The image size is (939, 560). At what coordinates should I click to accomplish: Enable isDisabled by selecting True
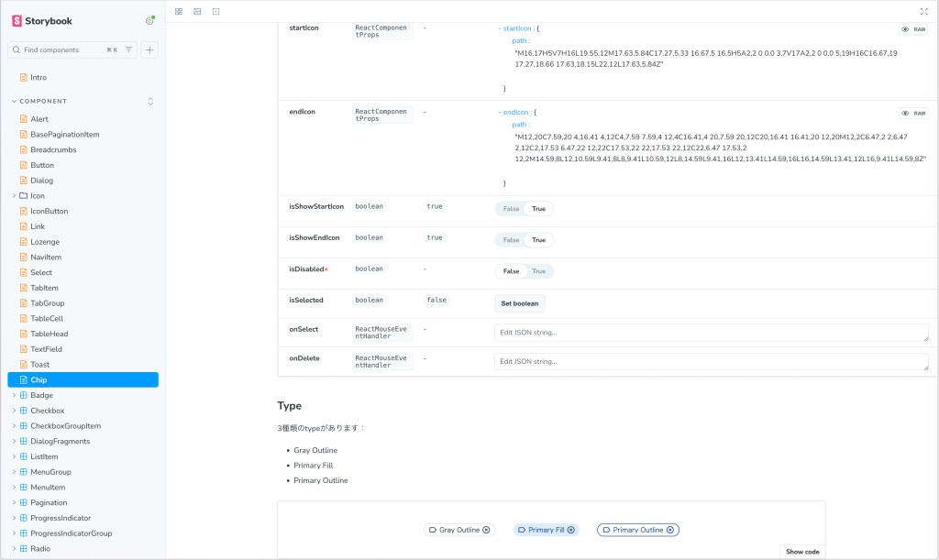click(x=539, y=270)
